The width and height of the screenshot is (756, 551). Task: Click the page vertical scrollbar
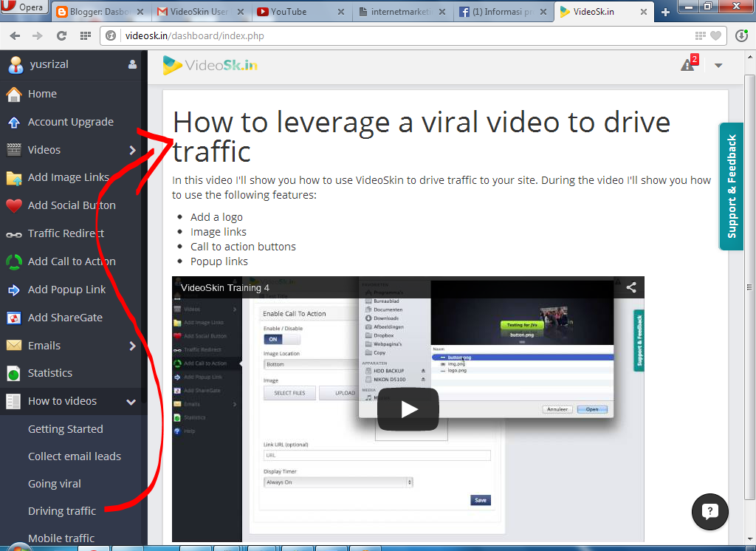(x=750, y=287)
